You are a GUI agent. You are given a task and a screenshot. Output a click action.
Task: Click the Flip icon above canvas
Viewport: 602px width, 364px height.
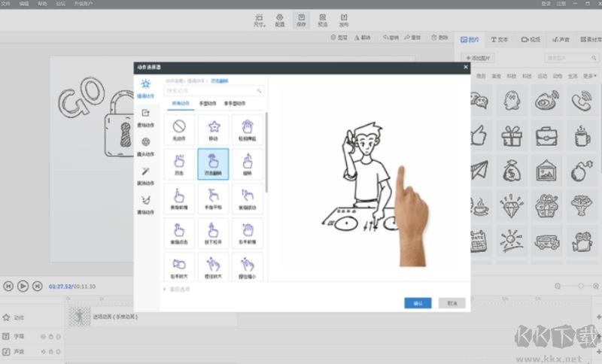[363, 38]
